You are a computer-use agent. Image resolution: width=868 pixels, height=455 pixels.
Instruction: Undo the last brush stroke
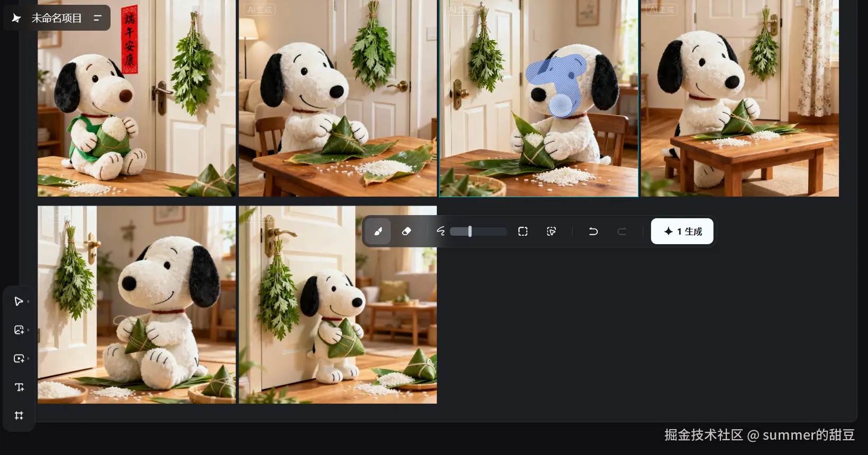[593, 231]
